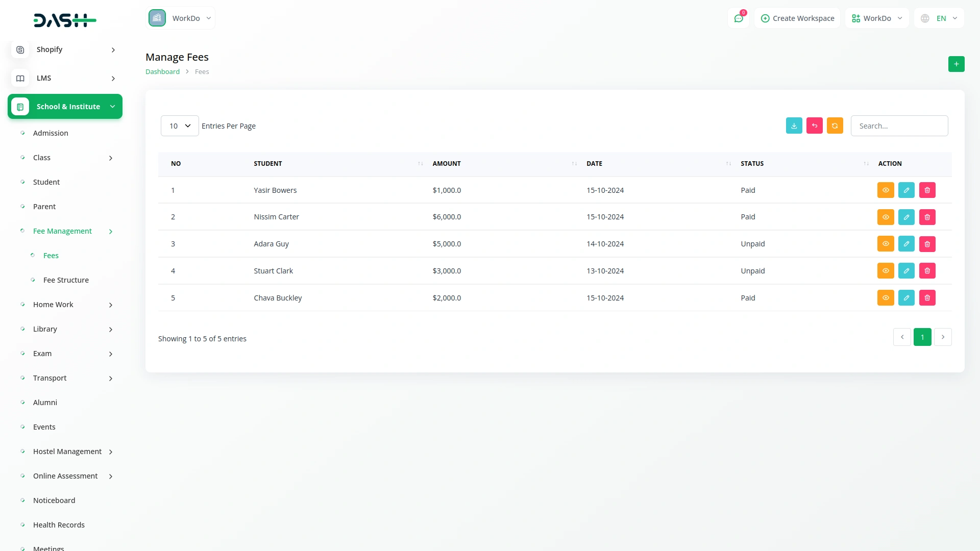Select Admission from the sidebar menu
This screenshot has width=980, height=551.
click(51, 133)
